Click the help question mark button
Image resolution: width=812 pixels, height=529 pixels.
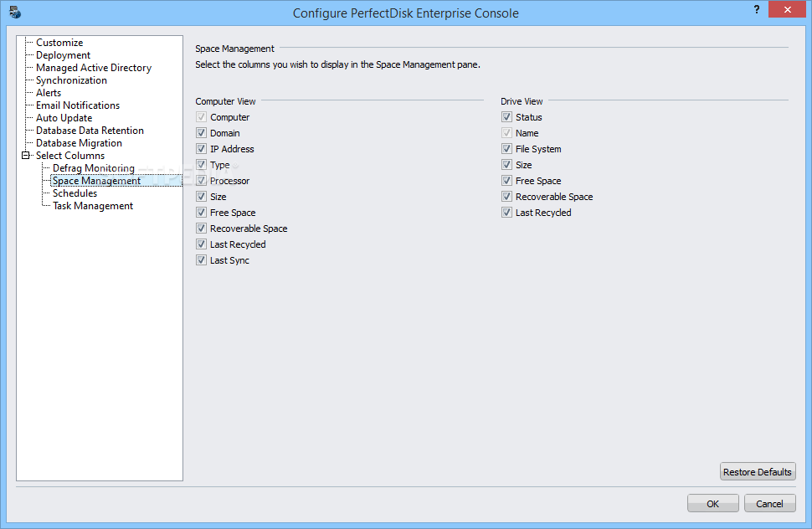pos(757,9)
